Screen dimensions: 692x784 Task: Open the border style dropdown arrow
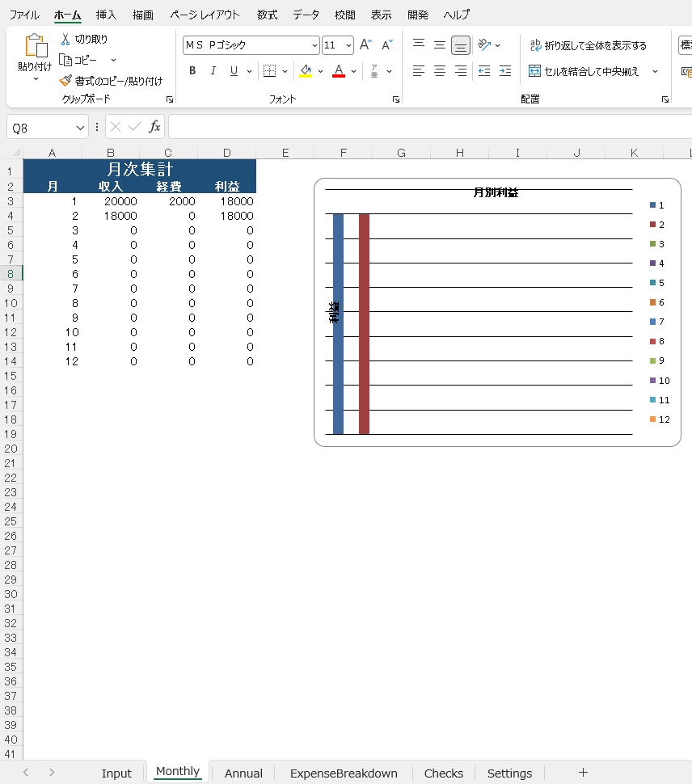click(x=285, y=71)
